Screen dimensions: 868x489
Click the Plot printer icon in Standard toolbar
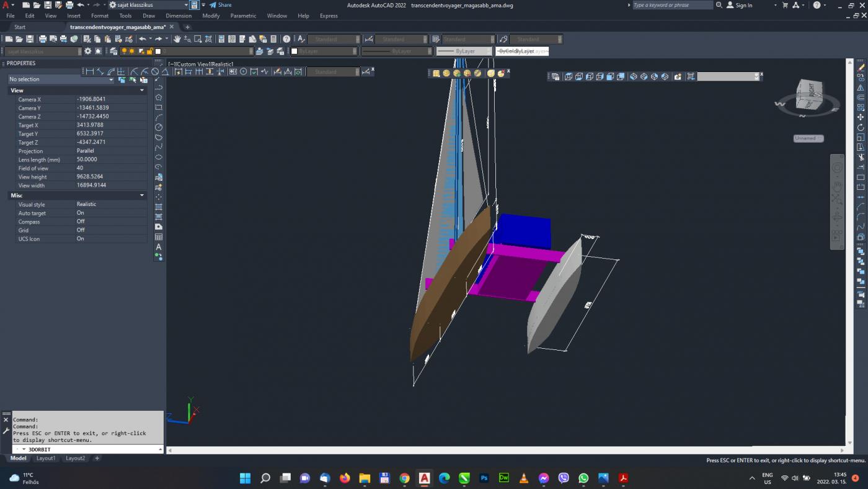pyautogui.click(x=43, y=39)
